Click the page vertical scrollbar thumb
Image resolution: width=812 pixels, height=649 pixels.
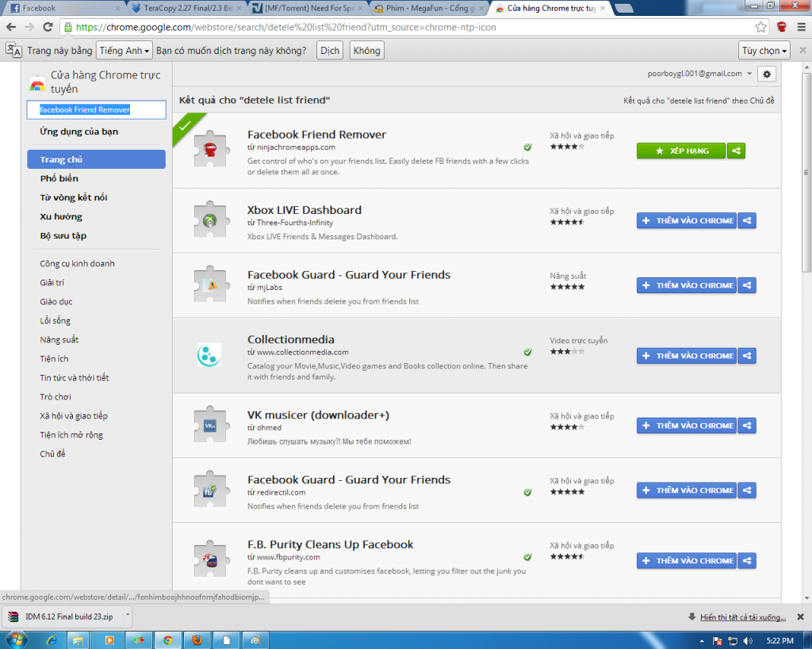point(806,172)
